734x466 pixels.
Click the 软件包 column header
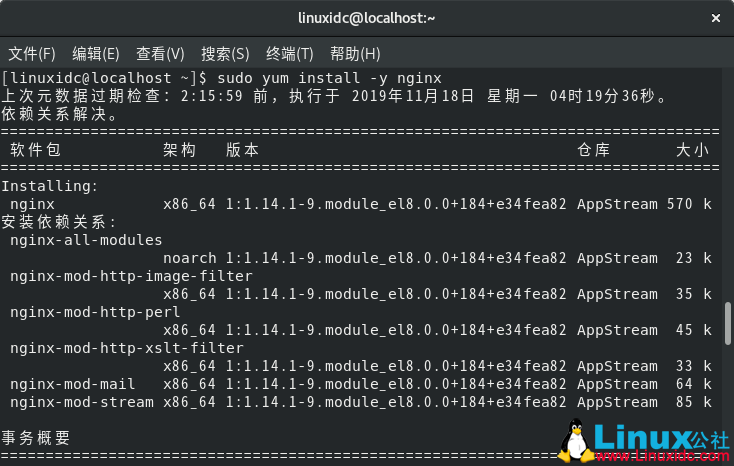[x=36, y=150]
